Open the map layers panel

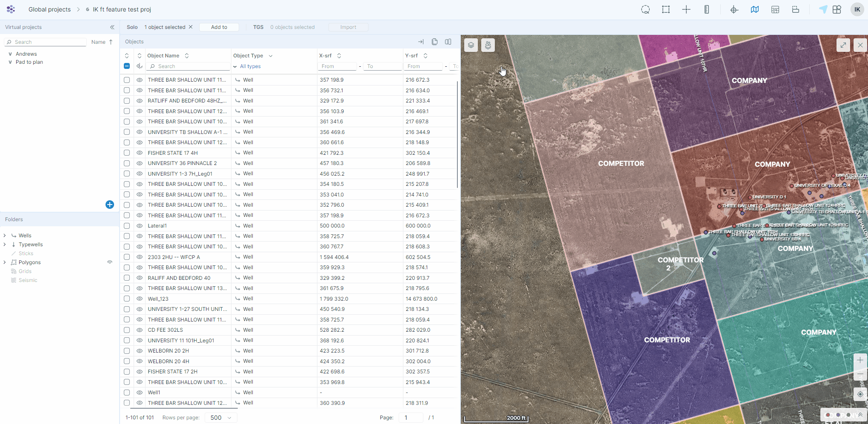(471, 45)
